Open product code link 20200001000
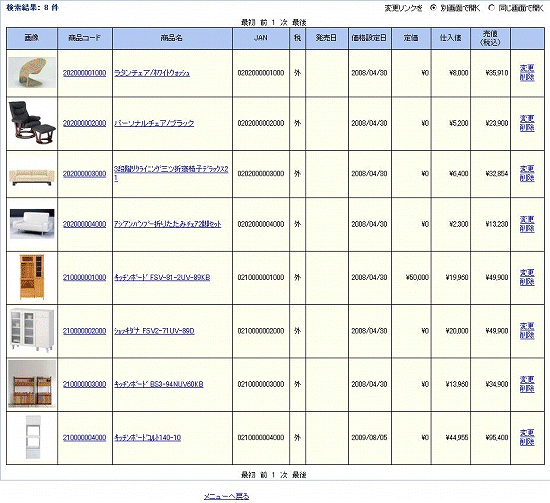 coord(85,73)
